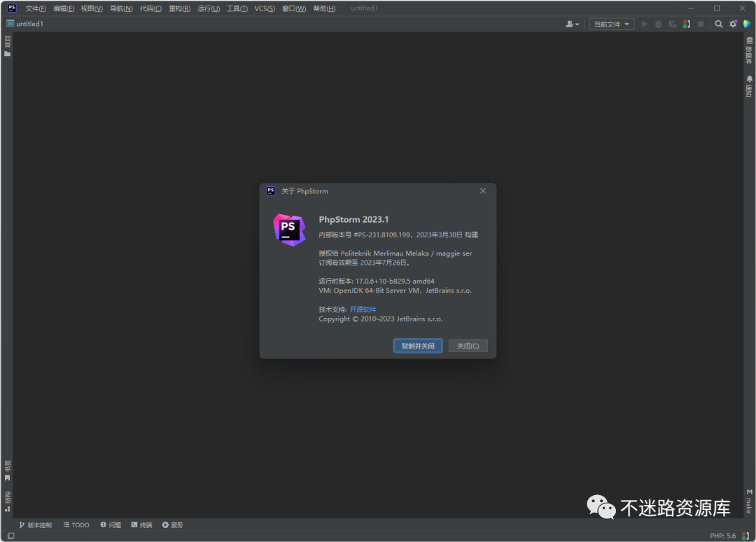Open the 工具(T) menu
Image resolution: width=756 pixels, height=542 pixels.
(237, 8)
